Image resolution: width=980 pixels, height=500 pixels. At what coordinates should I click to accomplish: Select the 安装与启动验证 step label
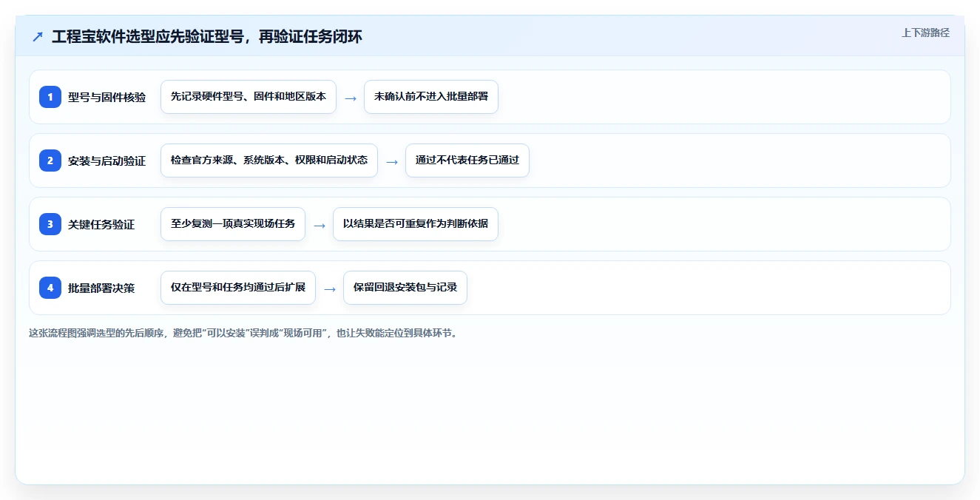click(x=107, y=161)
